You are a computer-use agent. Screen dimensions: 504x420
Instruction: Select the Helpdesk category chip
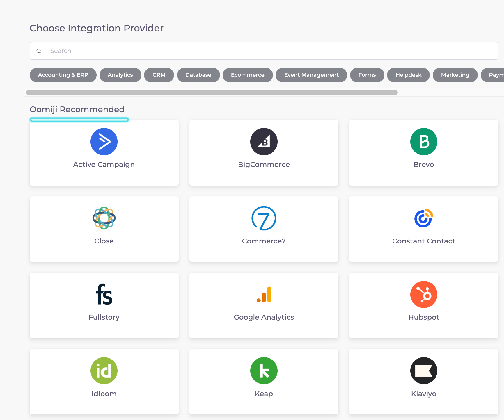coord(409,75)
